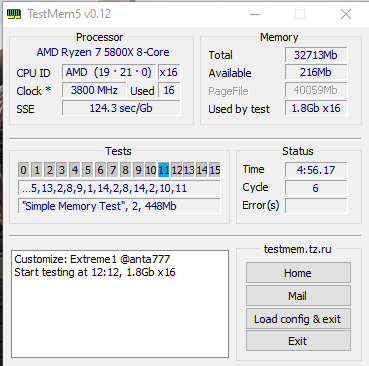Click the CPU ID field AMD (19·21·0)

[109, 72]
